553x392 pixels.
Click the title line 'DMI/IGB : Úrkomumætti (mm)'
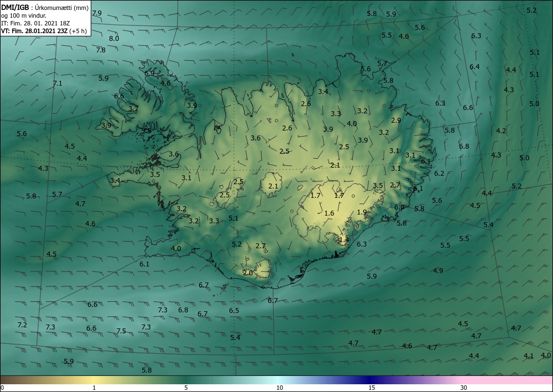(45, 8)
